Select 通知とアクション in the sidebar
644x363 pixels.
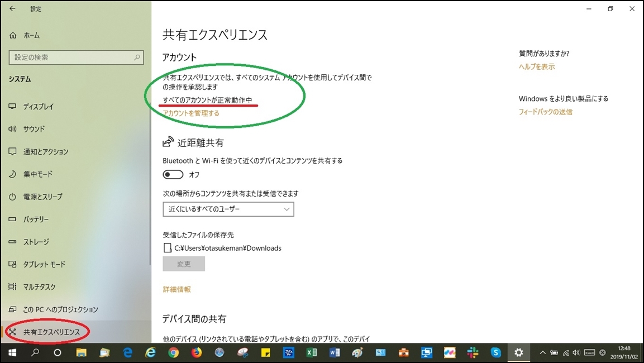pos(39,151)
